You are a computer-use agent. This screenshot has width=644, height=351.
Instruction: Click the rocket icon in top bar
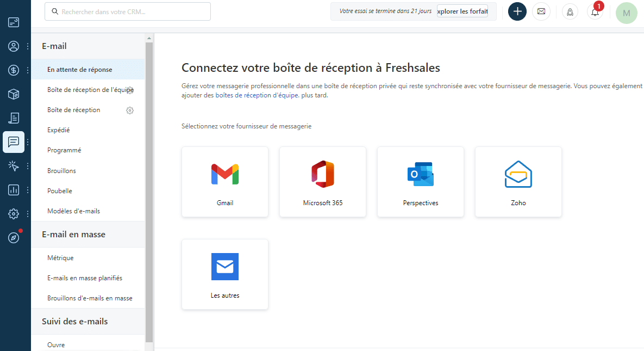click(570, 12)
